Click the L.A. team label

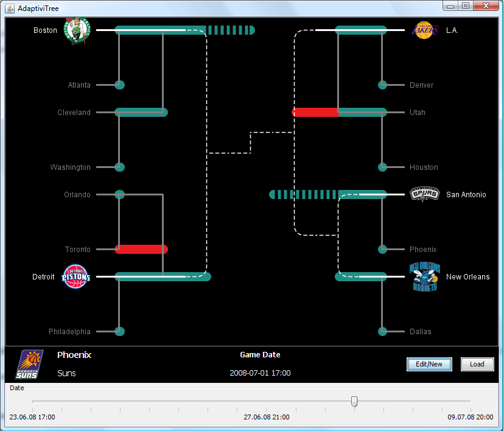[x=452, y=30]
